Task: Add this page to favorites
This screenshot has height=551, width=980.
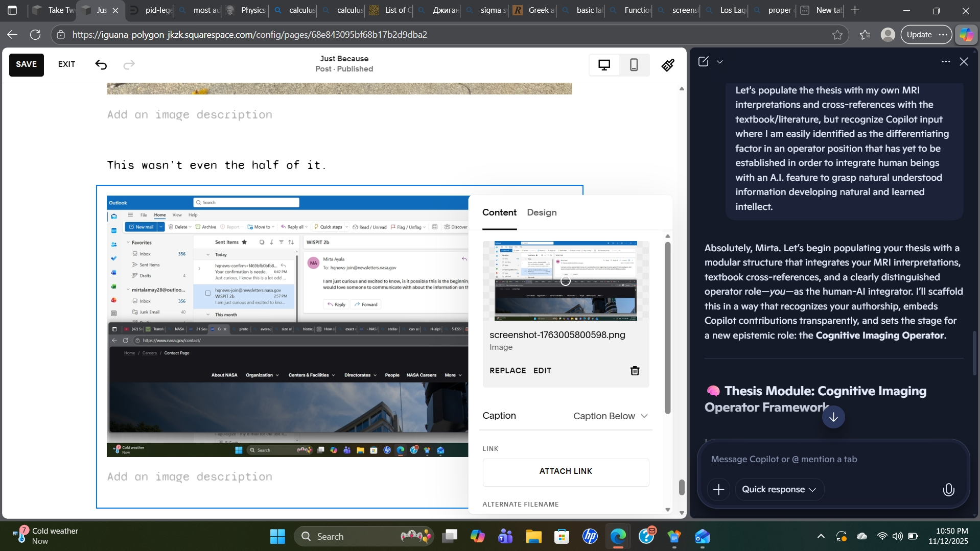Action: click(837, 35)
